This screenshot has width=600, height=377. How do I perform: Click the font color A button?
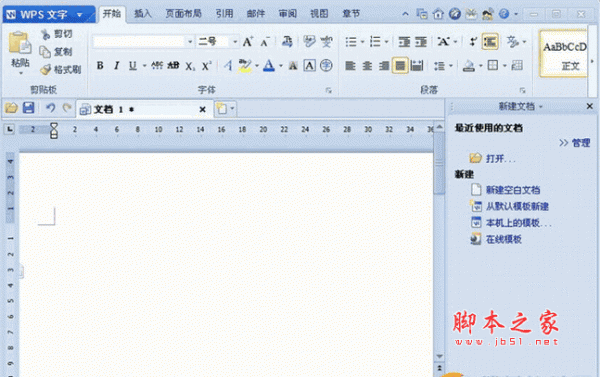point(269,66)
